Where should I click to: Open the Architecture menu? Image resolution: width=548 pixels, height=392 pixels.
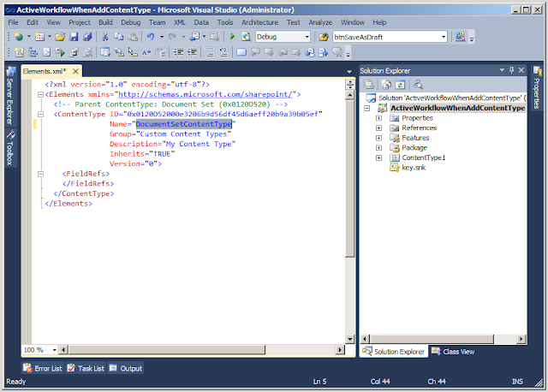click(x=260, y=22)
